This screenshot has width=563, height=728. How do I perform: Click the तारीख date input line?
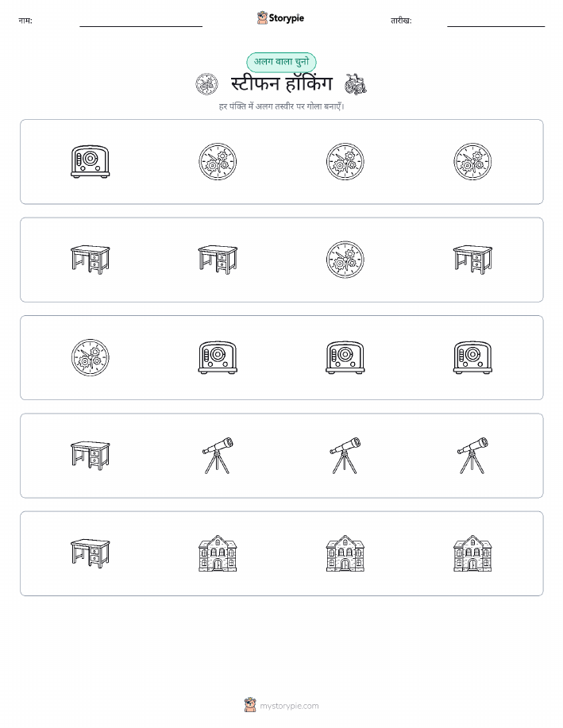(496, 26)
